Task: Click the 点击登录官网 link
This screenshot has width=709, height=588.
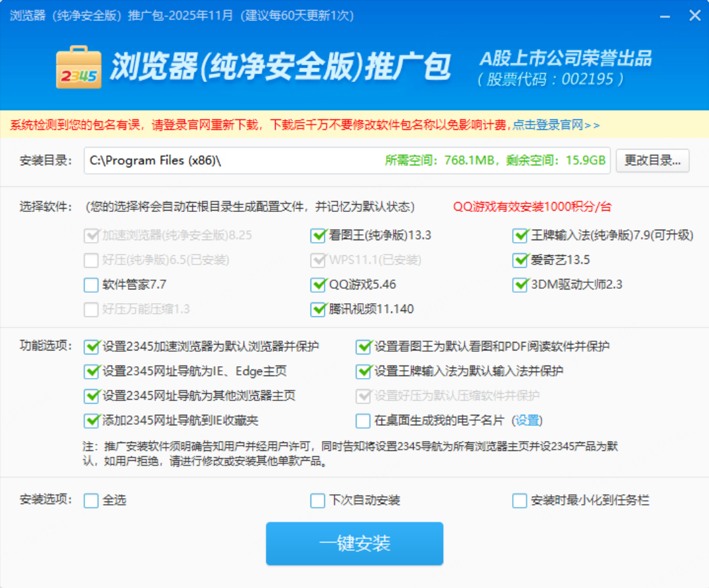Action: click(555, 125)
